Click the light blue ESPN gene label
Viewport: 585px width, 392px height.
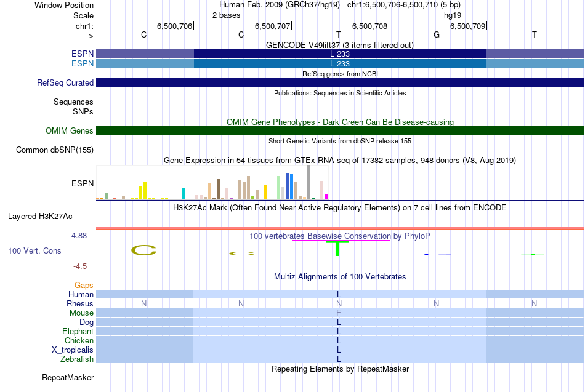(x=83, y=63)
